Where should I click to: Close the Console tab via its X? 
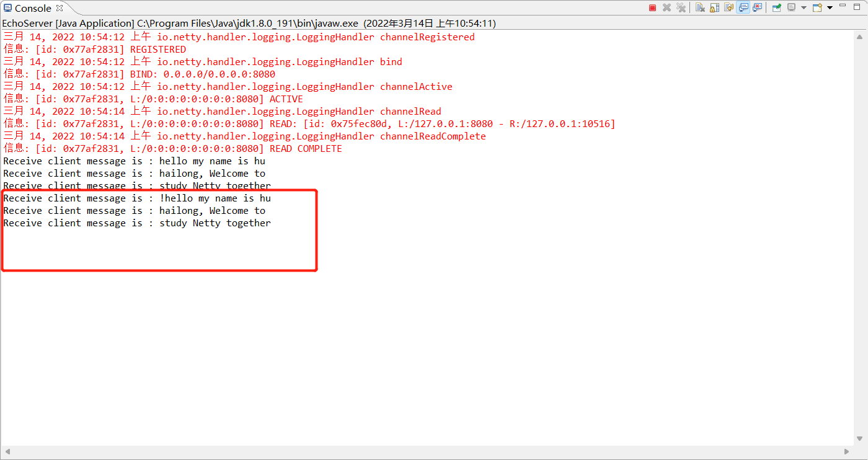[60, 8]
